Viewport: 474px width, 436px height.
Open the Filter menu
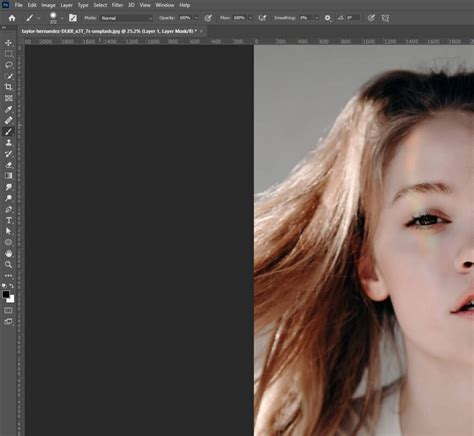click(117, 5)
